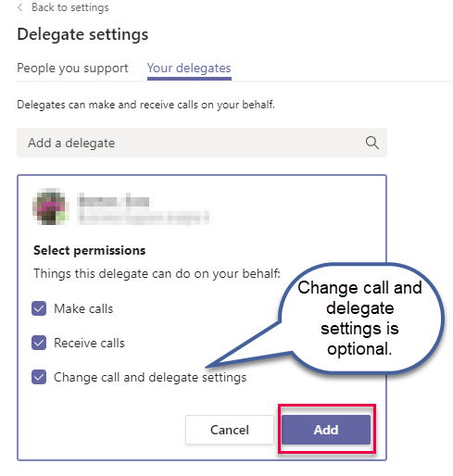Screen dimensions: 453x476
Task: Click the Cancel button
Action: point(230,430)
